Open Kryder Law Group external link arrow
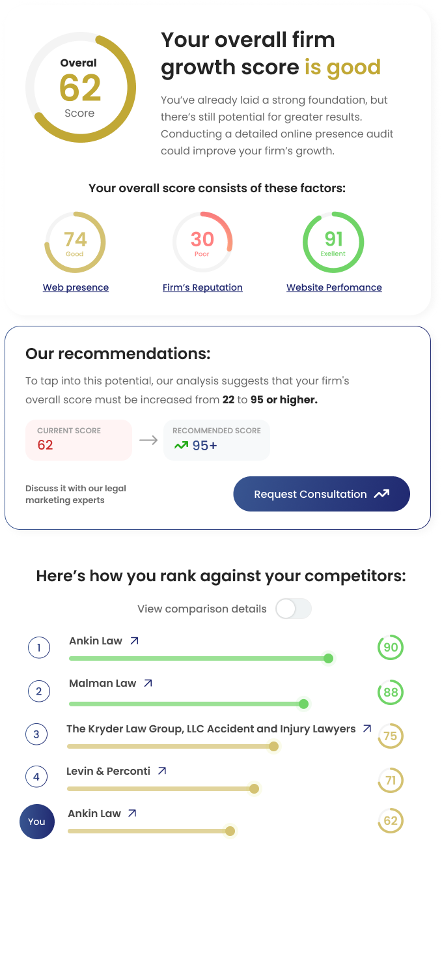The image size is (442, 980). tap(367, 728)
